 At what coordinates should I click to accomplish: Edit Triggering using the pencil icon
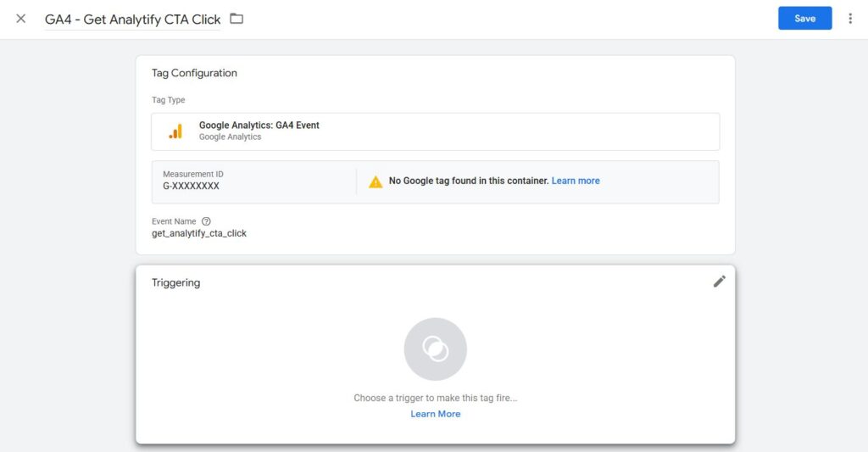719,282
